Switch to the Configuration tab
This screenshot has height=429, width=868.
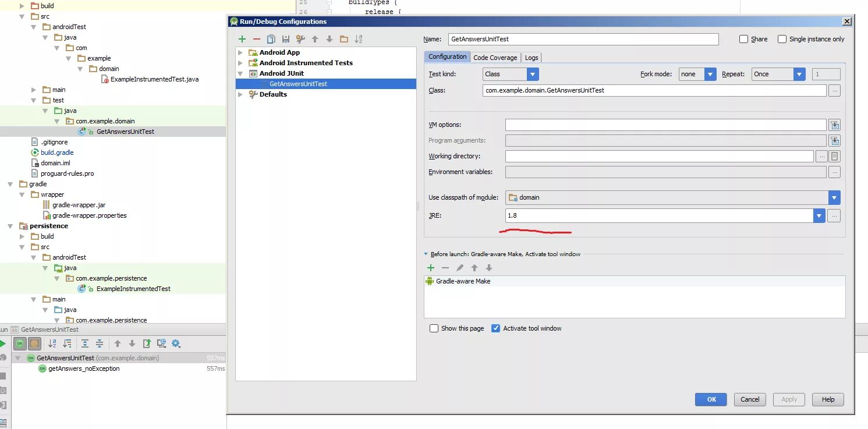pos(447,56)
